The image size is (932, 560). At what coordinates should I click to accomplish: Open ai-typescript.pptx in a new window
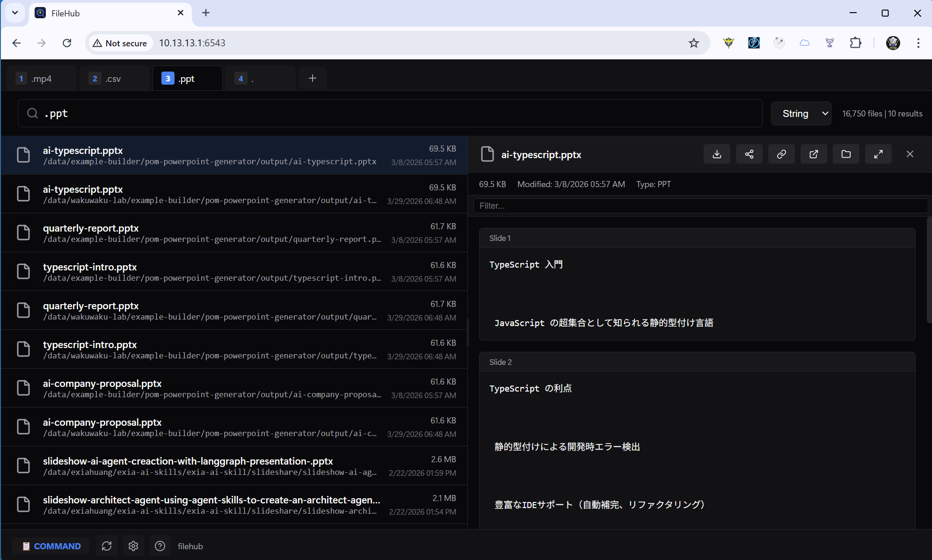[814, 154]
